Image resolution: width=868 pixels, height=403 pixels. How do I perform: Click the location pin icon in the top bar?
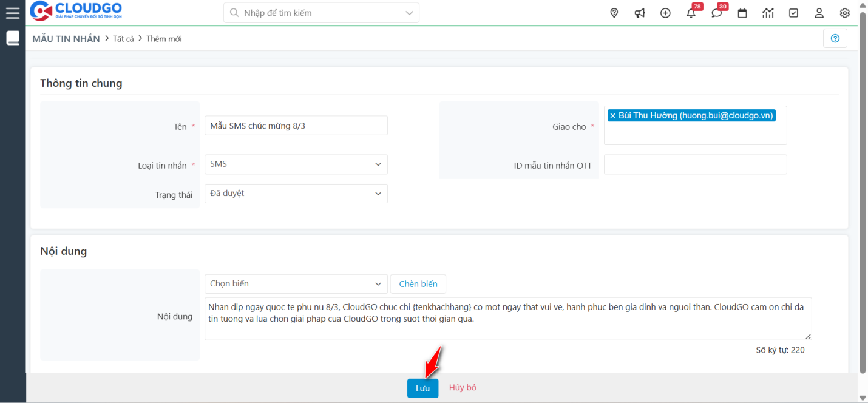click(614, 12)
